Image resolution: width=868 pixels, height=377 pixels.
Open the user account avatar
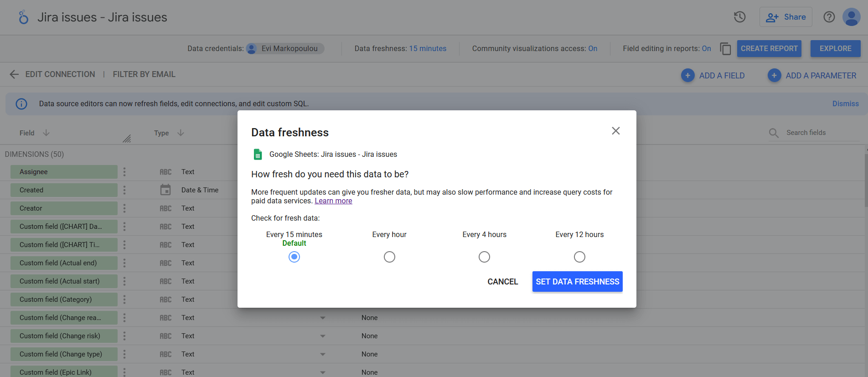[851, 17]
